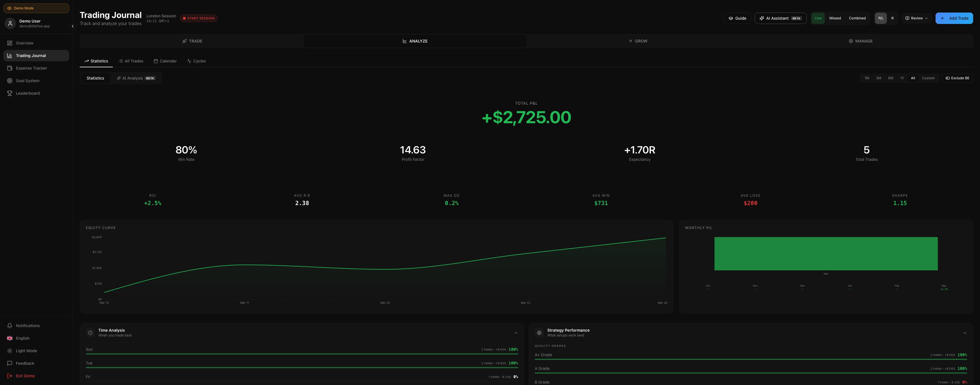Click the Leaderboard trophy icon
This screenshot has width=980, height=385.
point(9,93)
